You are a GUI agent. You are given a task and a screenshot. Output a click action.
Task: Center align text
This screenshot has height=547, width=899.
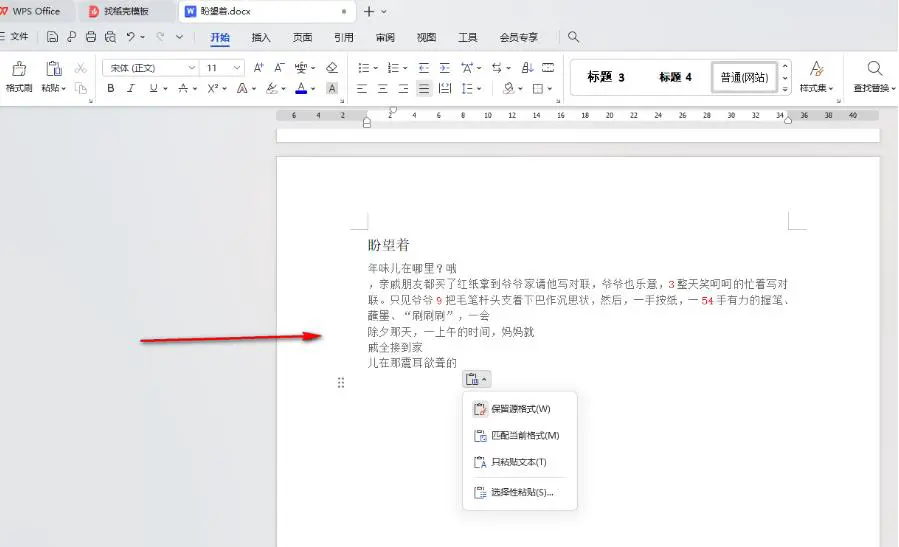tap(382, 88)
